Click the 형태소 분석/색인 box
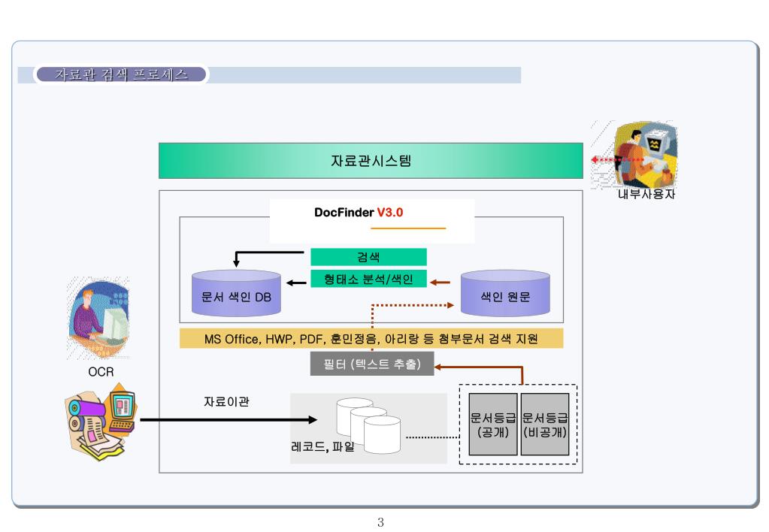The width and height of the screenshot is (769, 532). 368,279
